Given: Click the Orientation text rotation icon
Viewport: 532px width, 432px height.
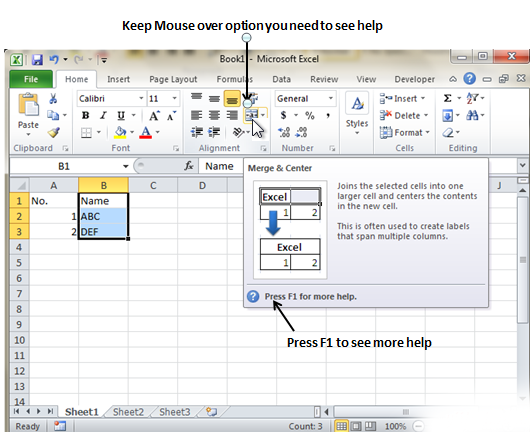Looking at the screenshot, I should (238, 132).
